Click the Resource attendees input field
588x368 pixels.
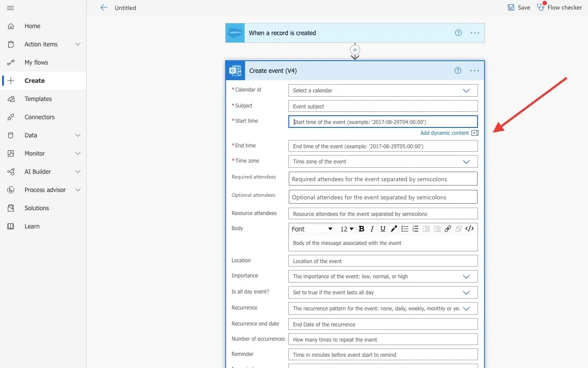(383, 214)
